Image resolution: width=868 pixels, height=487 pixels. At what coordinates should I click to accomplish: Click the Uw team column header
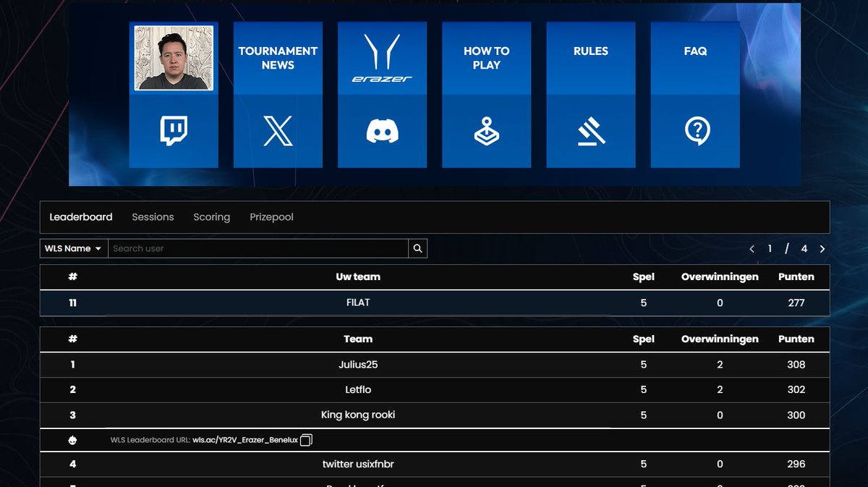click(358, 276)
